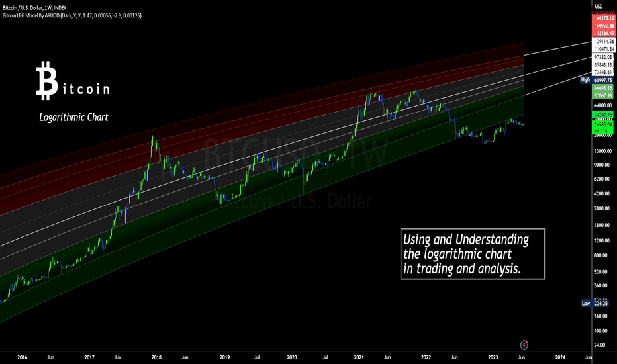Select the 'Using and Understanding' text box
Screen dimensions: 617x364
click(x=473, y=254)
